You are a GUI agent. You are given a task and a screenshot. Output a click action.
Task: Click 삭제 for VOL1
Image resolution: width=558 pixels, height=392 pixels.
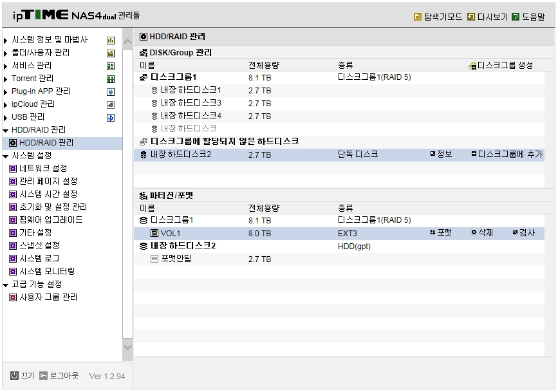click(x=482, y=233)
